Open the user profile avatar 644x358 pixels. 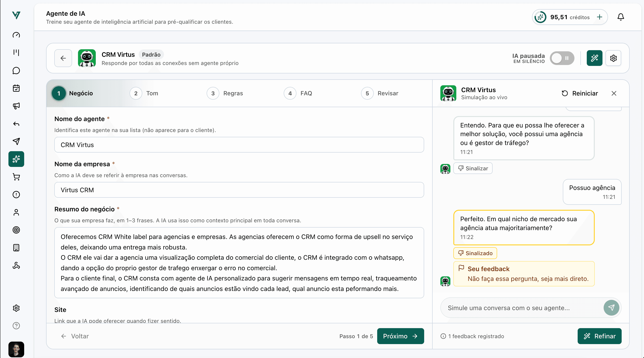(x=16, y=349)
